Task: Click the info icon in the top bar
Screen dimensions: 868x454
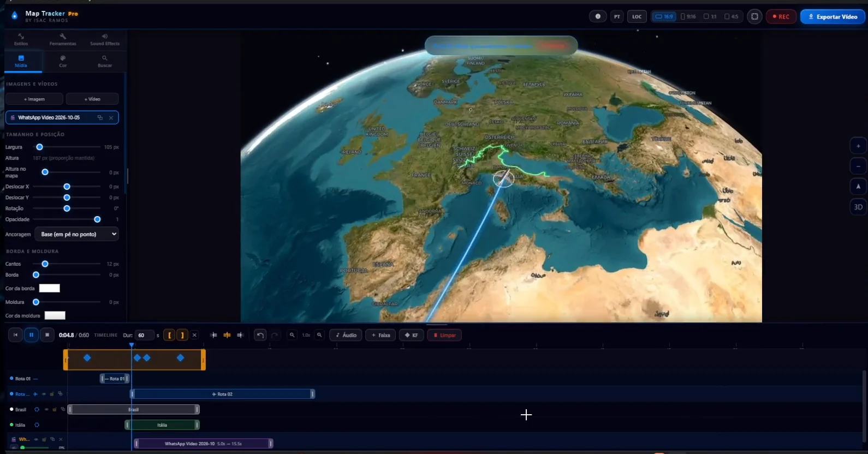Action: pos(598,16)
